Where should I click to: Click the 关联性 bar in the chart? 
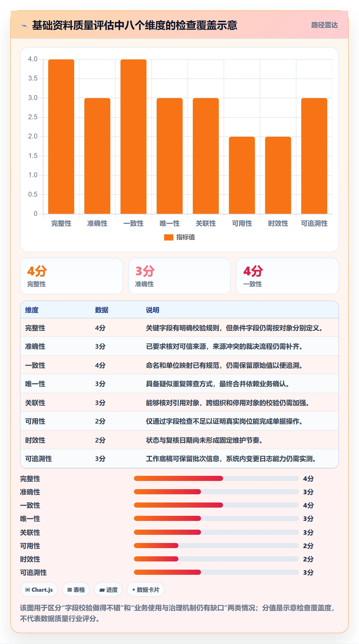coord(206,156)
